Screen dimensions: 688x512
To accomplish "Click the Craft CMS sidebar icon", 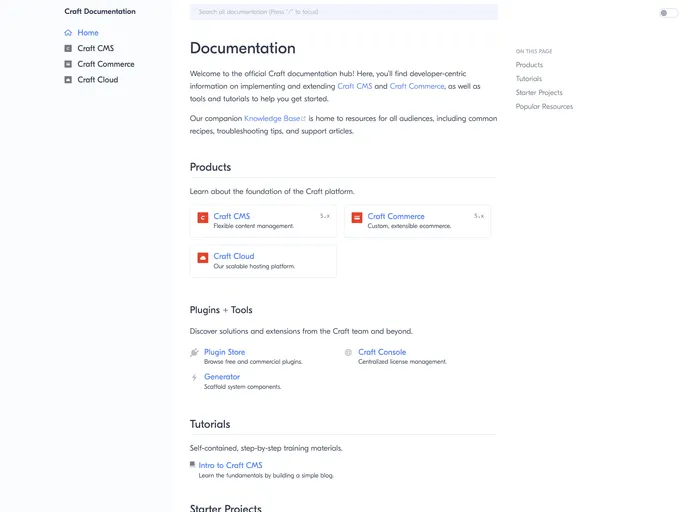I will point(68,48).
